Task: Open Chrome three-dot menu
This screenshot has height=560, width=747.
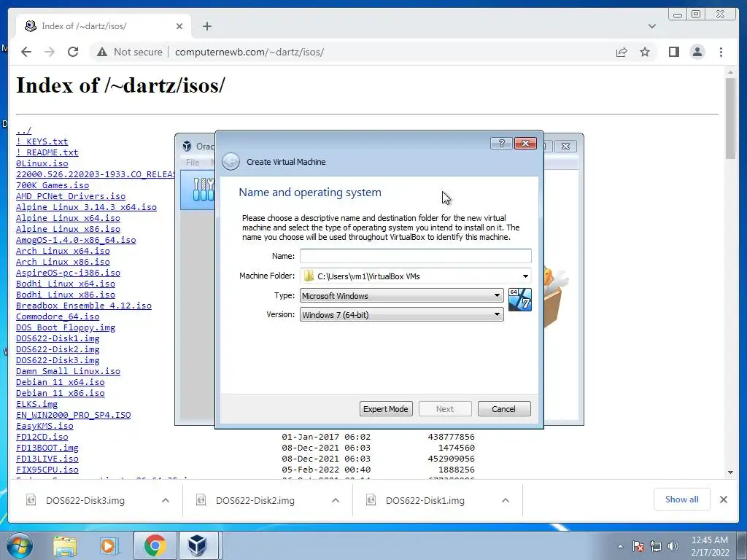Action: point(721,52)
